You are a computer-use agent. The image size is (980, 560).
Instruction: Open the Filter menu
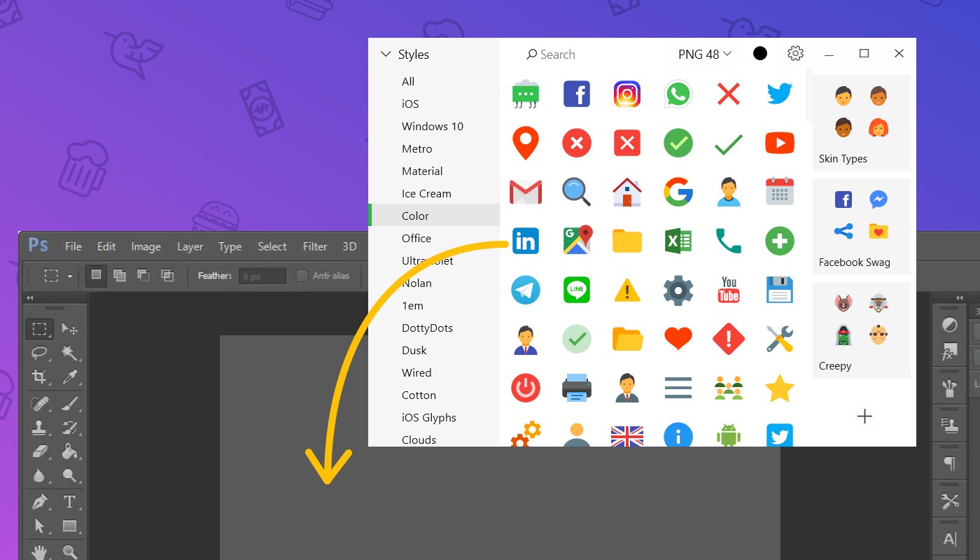click(x=315, y=246)
